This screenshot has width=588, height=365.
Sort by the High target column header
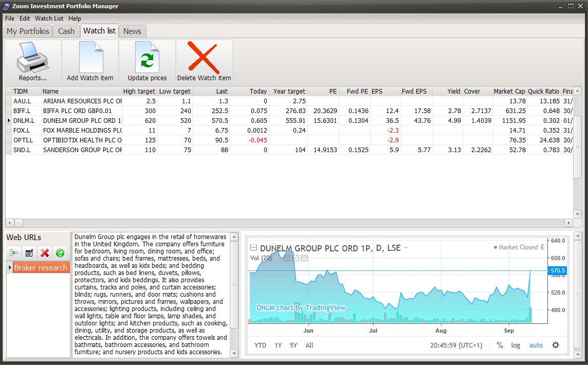(139, 91)
